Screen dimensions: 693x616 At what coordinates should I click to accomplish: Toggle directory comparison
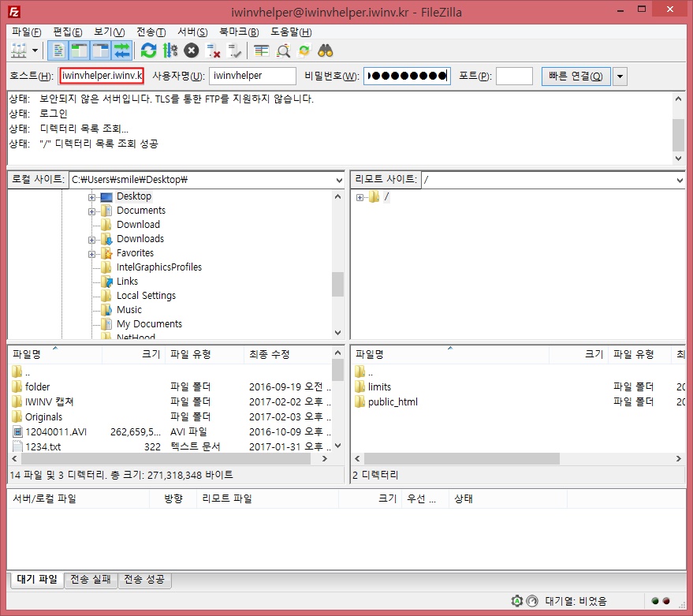click(283, 50)
